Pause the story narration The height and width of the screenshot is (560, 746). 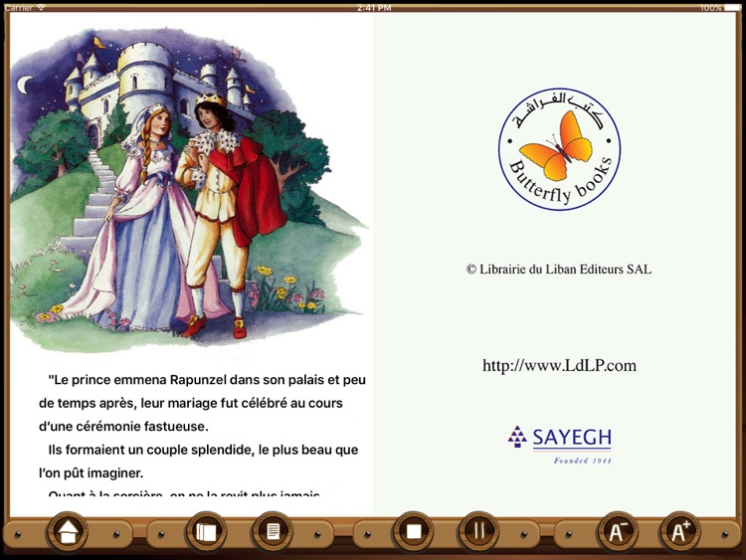478,531
